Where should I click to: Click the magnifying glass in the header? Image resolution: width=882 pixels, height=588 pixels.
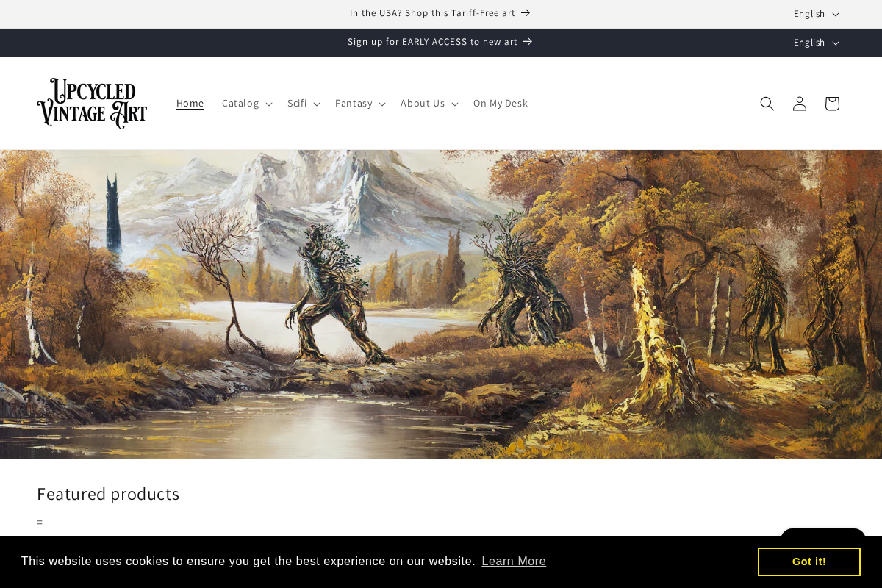(x=767, y=104)
